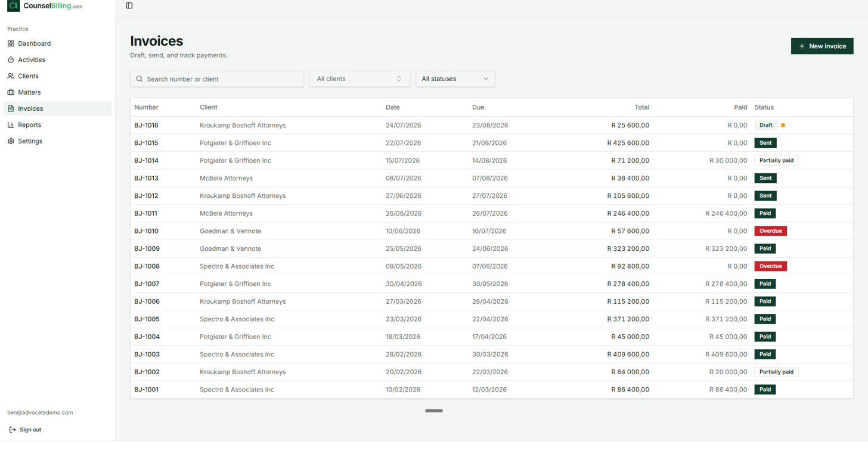Create a New invoice
The width and height of the screenshot is (868, 454).
pyautogui.click(x=822, y=46)
